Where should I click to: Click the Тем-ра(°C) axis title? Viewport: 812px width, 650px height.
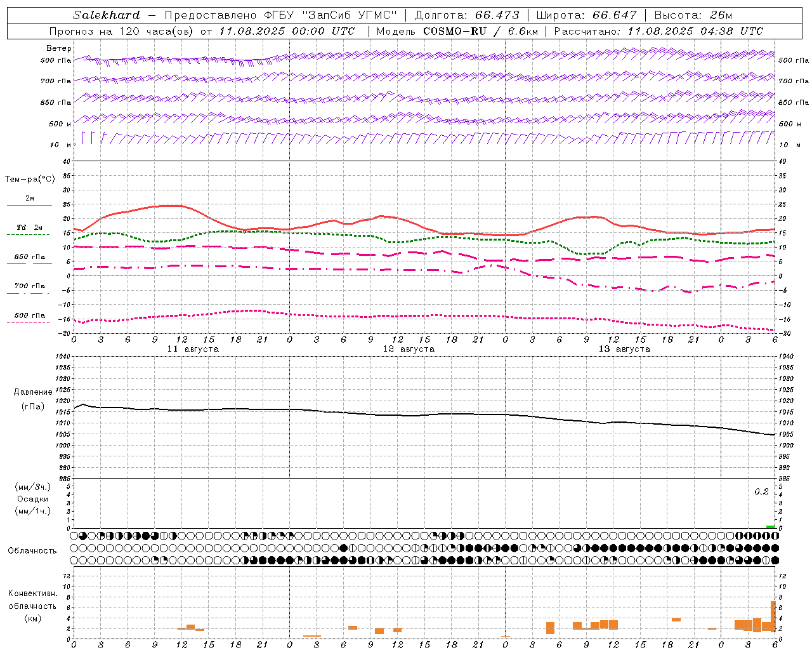click(x=30, y=180)
